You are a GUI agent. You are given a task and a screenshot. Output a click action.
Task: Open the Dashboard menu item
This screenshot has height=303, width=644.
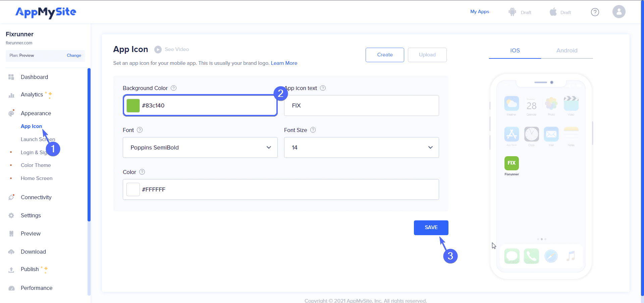pos(34,77)
